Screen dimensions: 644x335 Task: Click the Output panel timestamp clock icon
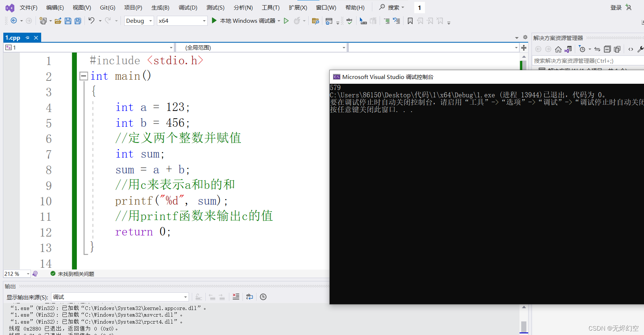pos(263,297)
